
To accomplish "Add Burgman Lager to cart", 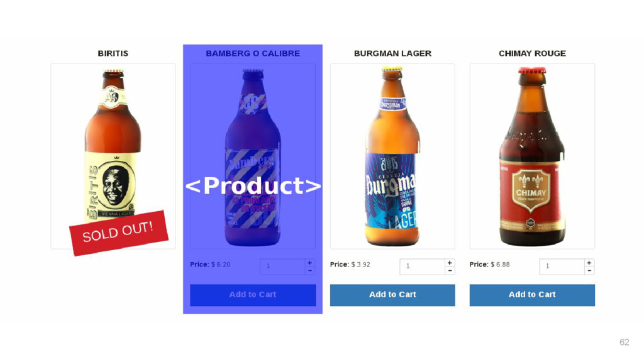I will [392, 295].
